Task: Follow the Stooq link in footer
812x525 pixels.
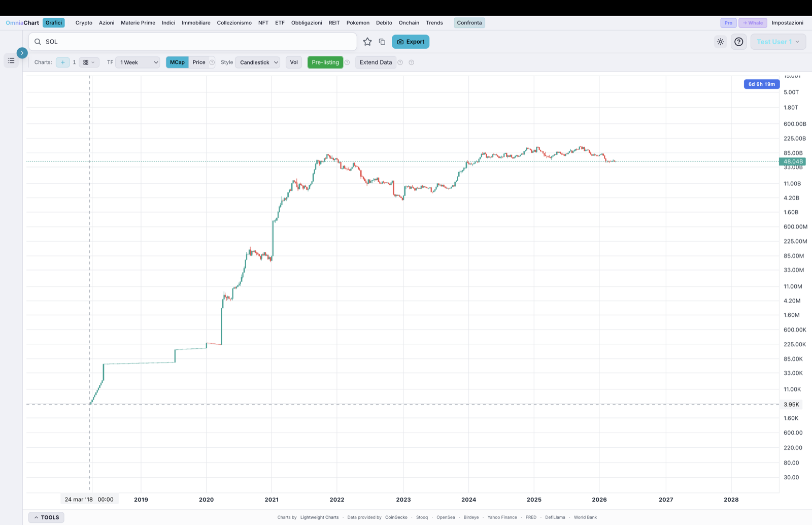Action: pos(422,517)
